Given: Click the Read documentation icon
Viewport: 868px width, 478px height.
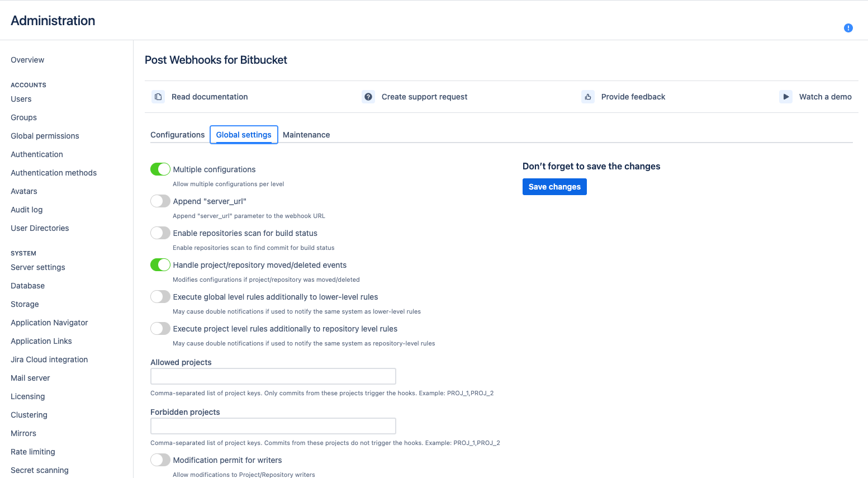Looking at the screenshot, I should coord(158,97).
